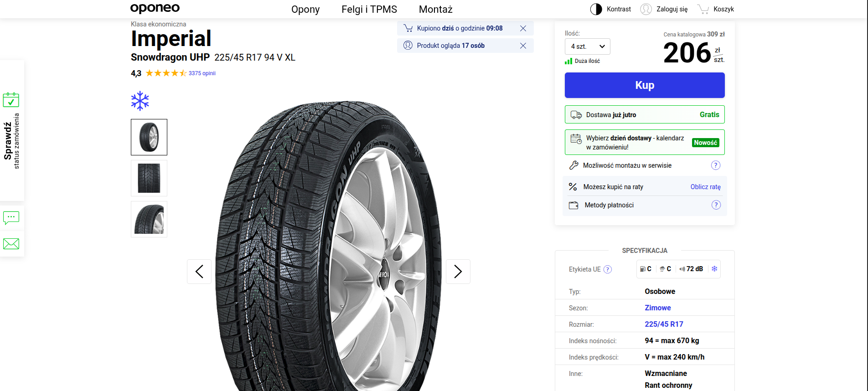Toggle the Kontrast contrast icon
The image size is (868, 391).
596,9
